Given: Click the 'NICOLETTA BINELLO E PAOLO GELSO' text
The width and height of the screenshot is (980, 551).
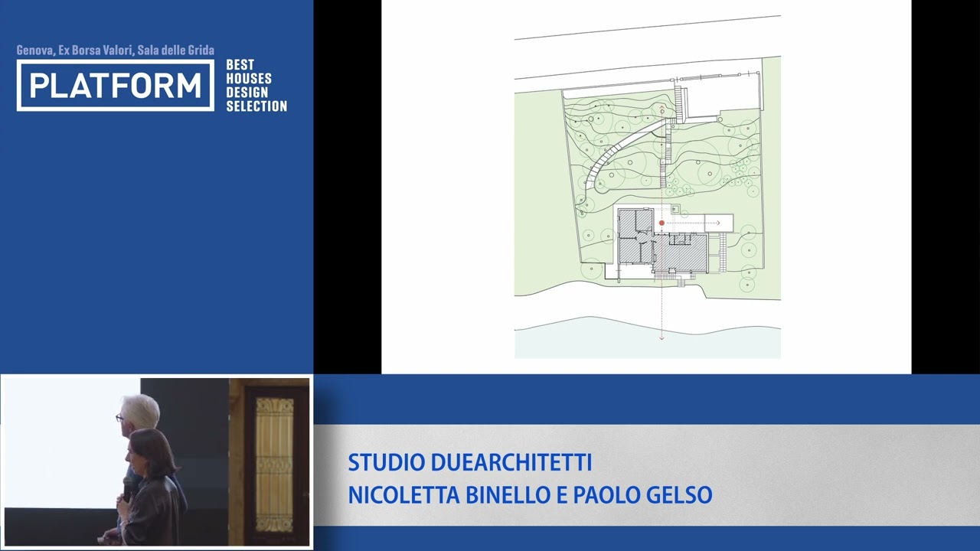Looking at the screenshot, I should [x=530, y=495].
